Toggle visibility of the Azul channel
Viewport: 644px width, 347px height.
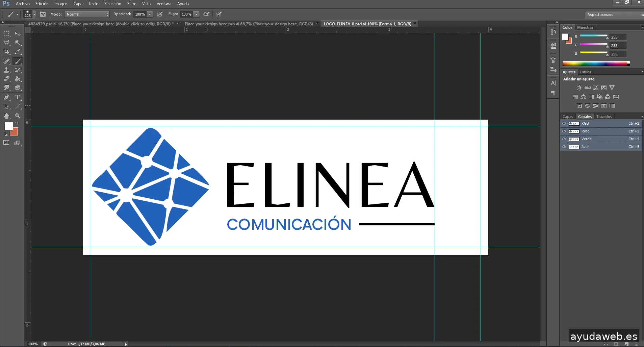click(x=564, y=147)
